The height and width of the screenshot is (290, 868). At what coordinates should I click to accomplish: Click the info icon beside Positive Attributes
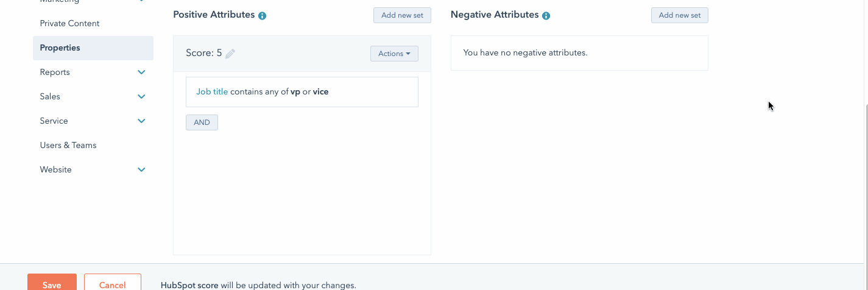262,16
